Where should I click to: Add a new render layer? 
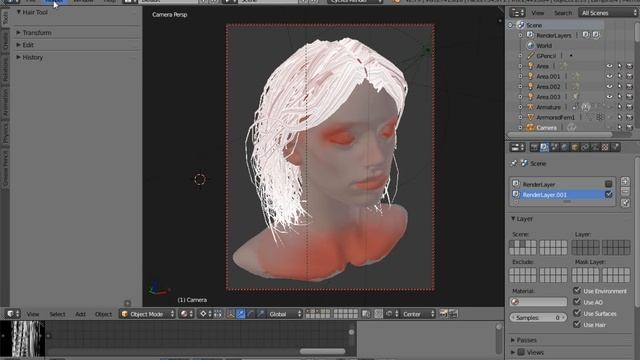[625, 181]
